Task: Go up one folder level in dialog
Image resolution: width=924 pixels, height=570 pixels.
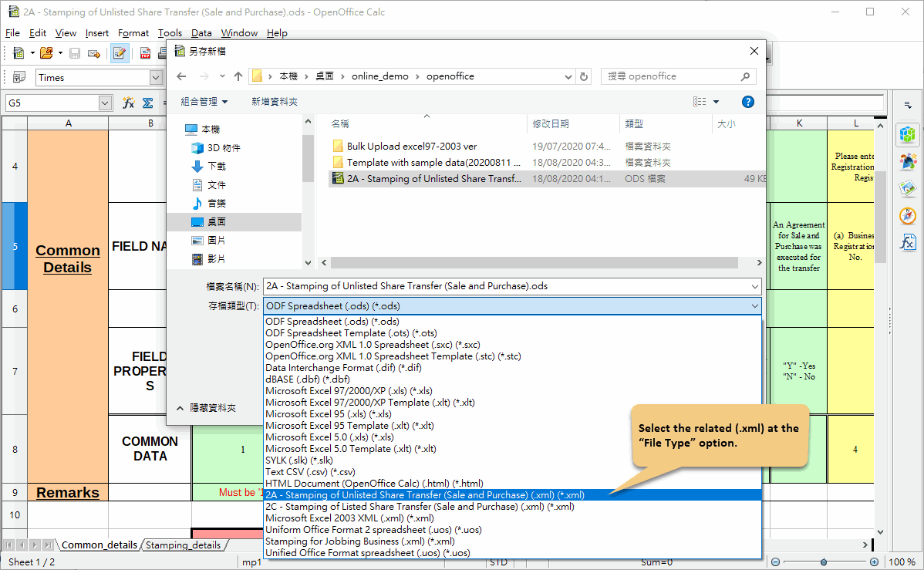Action: pos(238,76)
